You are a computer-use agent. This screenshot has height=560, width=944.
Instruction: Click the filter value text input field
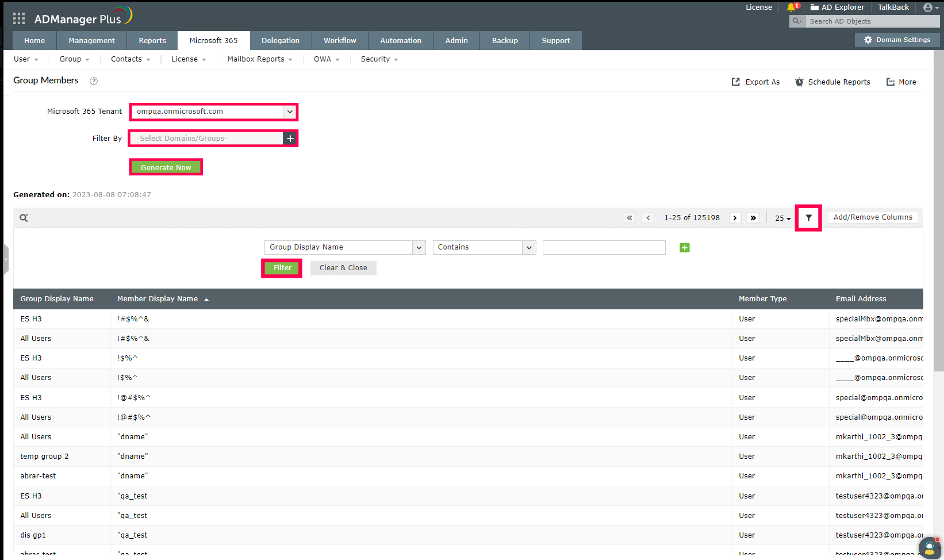pos(604,247)
